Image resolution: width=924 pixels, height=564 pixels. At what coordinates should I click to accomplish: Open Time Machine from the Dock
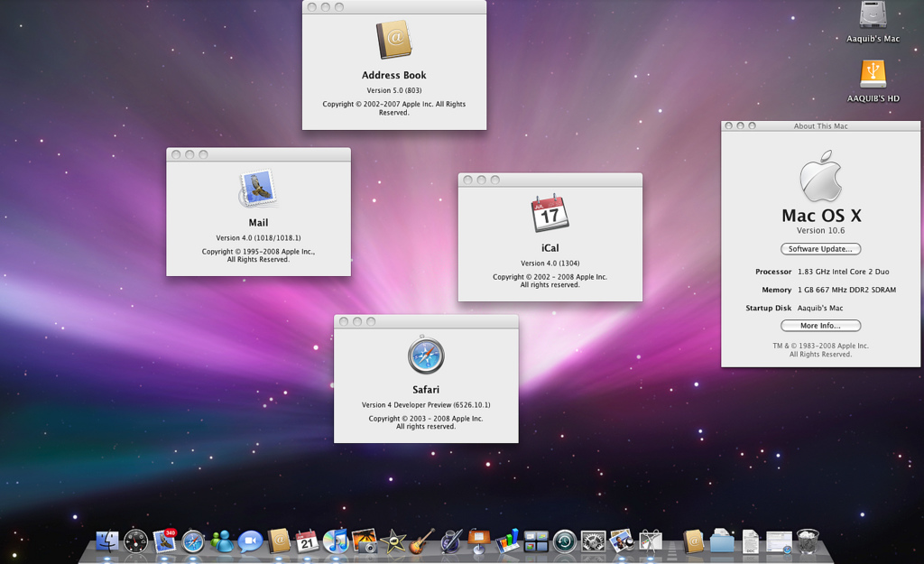point(565,541)
